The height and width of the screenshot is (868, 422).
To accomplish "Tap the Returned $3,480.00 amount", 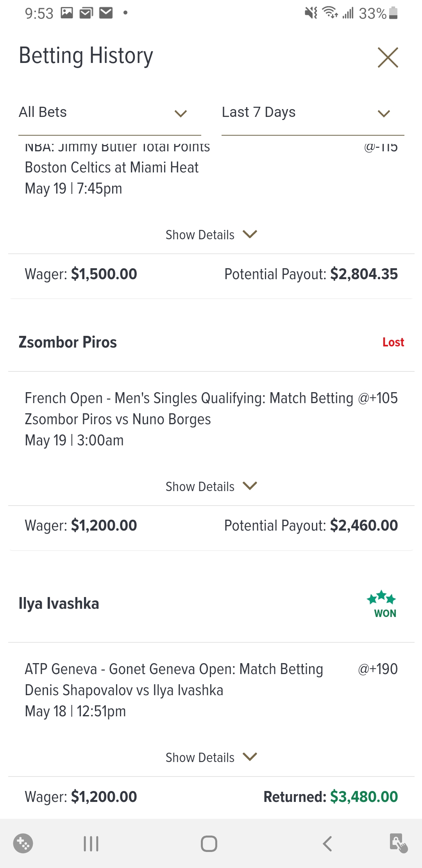I will 364,796.
